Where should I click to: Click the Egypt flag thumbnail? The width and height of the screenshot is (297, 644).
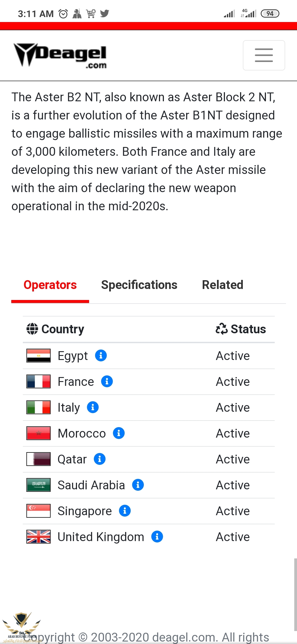(x=38, y=356)
